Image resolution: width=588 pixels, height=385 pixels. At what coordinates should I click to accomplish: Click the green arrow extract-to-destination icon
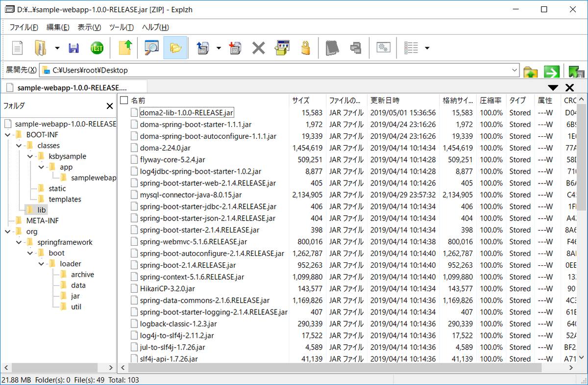[x=552, y=72]
